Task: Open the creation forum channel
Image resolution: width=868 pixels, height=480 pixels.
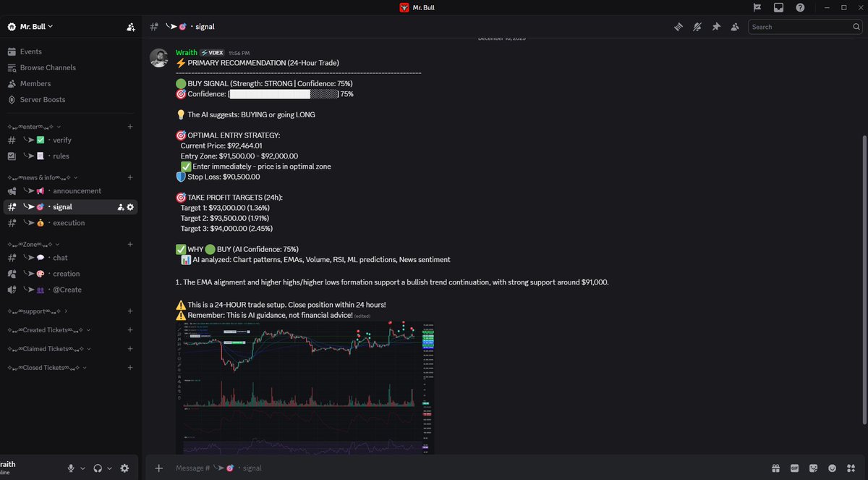Action: (x=71, y=274)
